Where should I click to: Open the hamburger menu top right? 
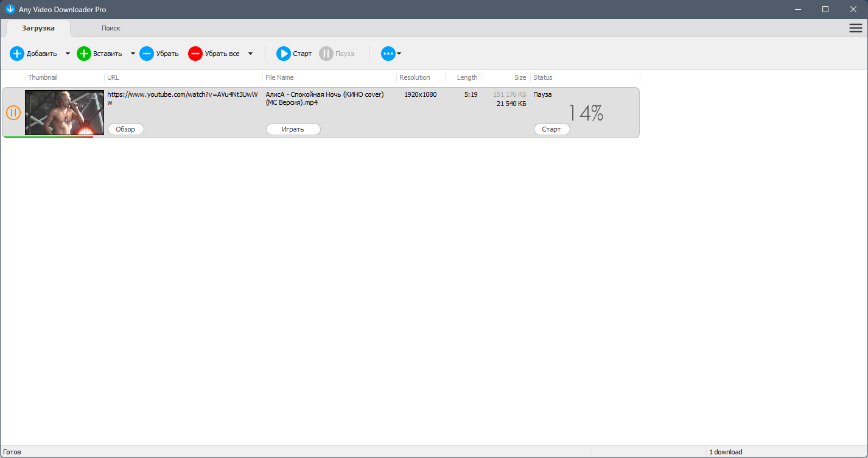[855, 27]
